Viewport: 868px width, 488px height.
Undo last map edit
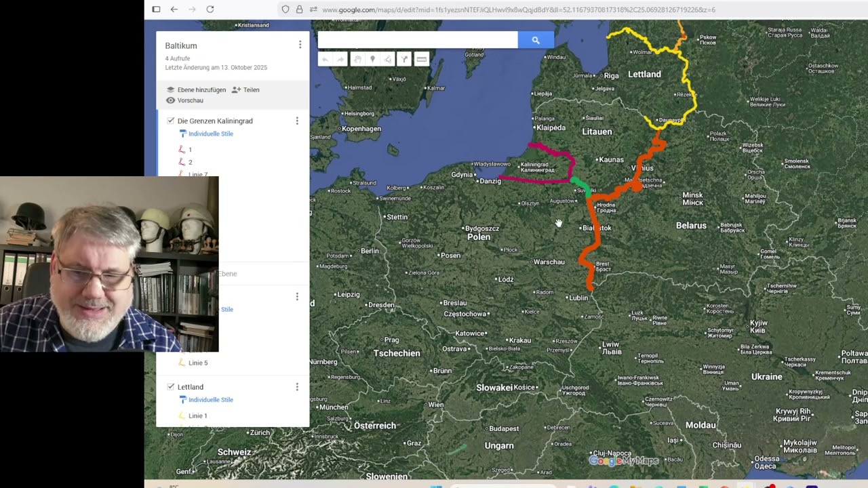click(325, 60)
